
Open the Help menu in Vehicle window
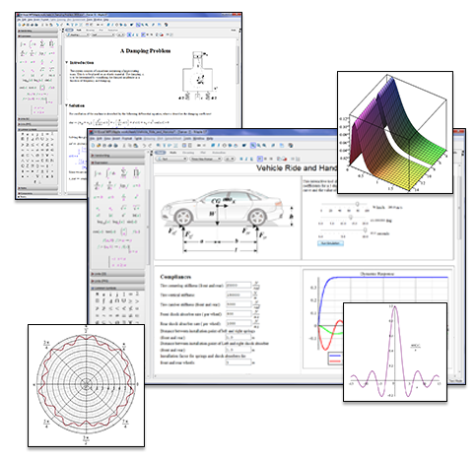pos(210,139)
